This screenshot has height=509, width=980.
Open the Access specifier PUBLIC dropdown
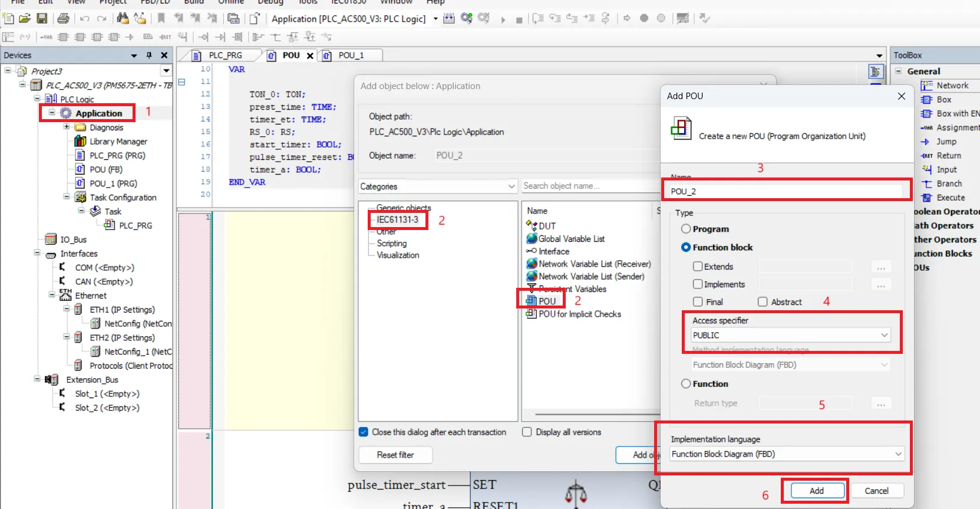(x=790, y=335)
